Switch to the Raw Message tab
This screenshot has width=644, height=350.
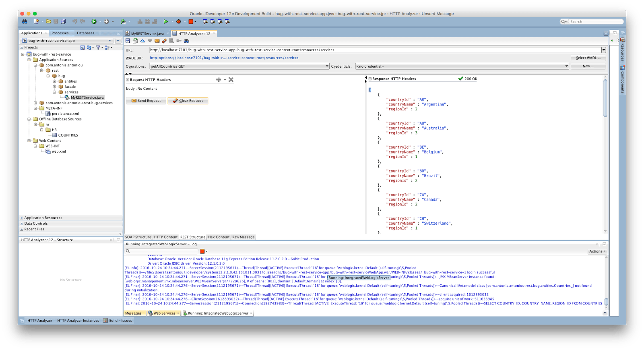point(243,237)
